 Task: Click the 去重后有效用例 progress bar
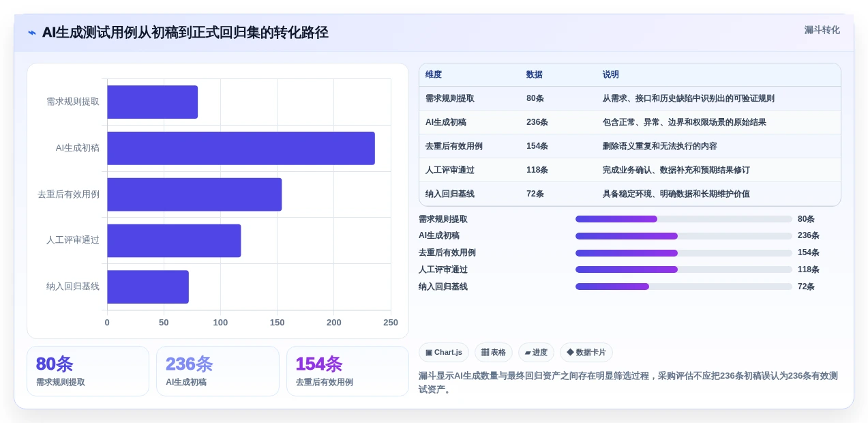pyautogui.click(x=684, y=253)
